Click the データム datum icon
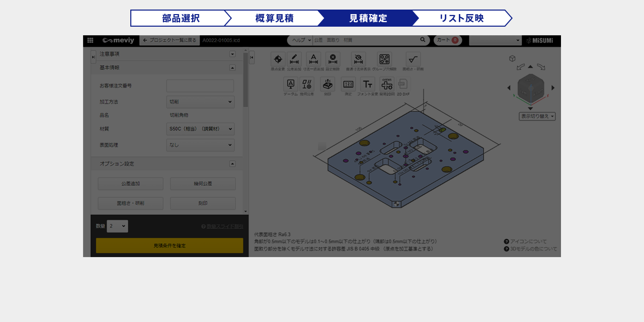 (290, 84)
